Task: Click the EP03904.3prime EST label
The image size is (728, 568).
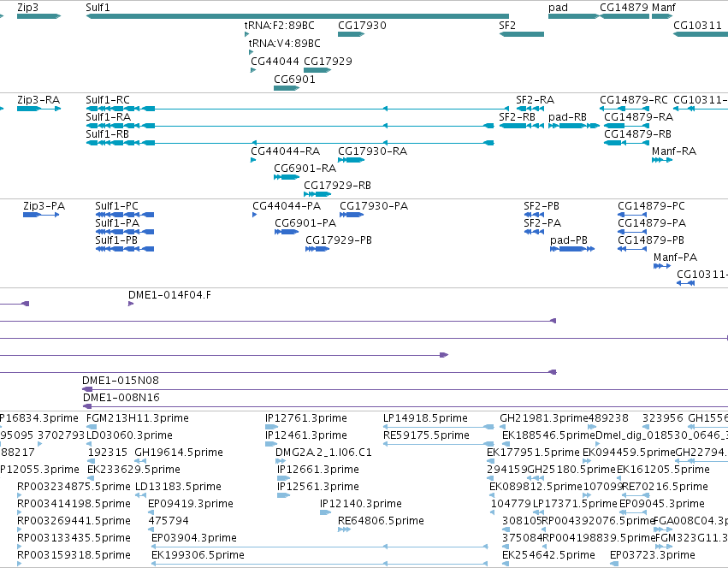Action: tap(194, 538)
